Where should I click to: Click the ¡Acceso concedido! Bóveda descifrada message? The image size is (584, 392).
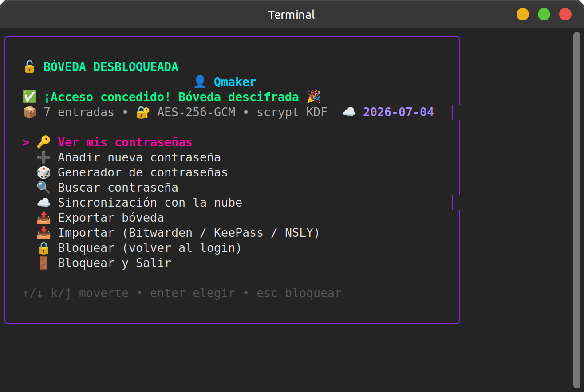(x=171, y=97)
